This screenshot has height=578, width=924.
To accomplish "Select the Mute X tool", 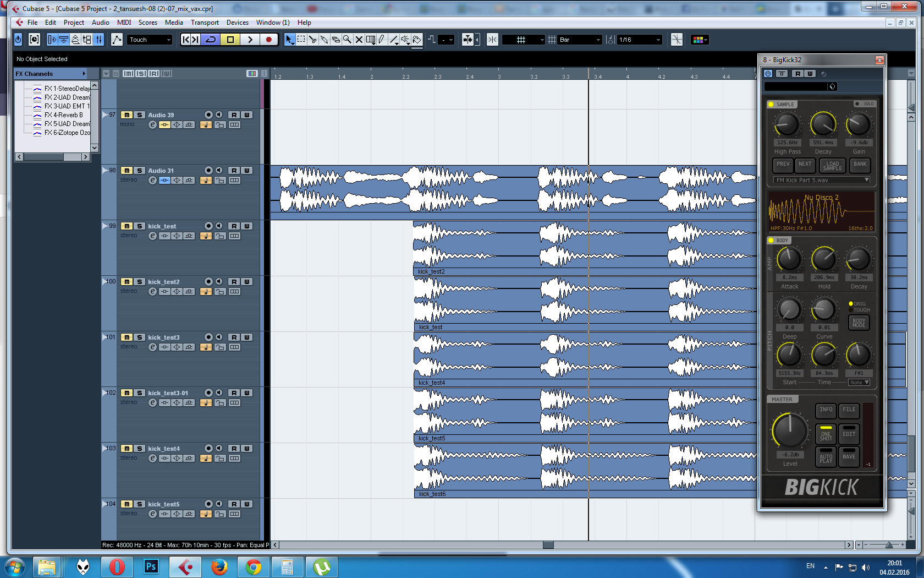I will click(x=359, y=40).
